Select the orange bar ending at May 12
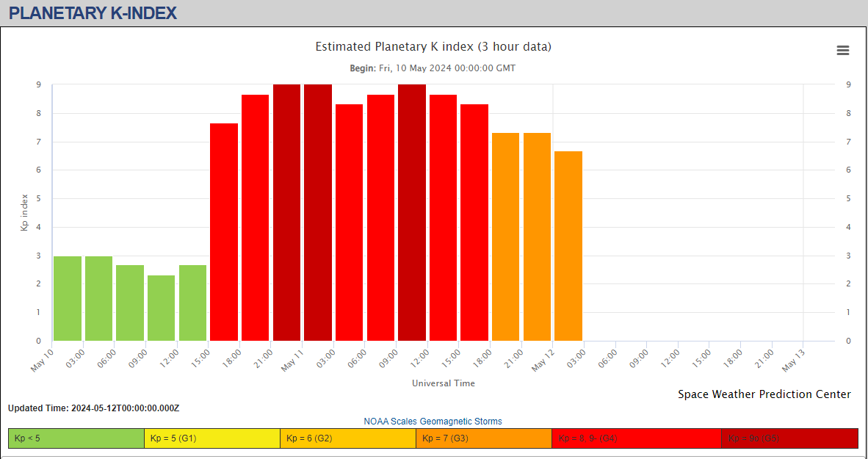The height and width of the screenshot is (459, 868). [x=537, y=237]
